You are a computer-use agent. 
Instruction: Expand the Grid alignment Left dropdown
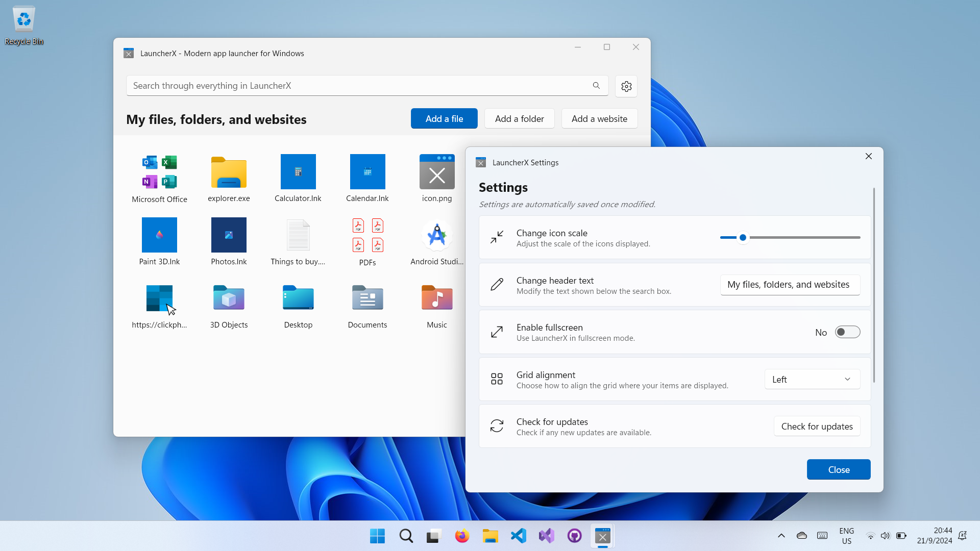[812, 379]
